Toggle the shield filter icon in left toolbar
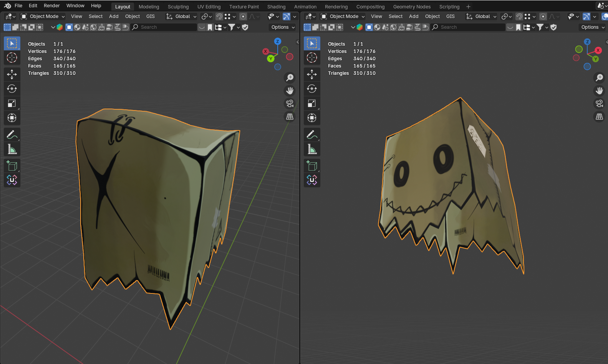 (x=245, y=27)
